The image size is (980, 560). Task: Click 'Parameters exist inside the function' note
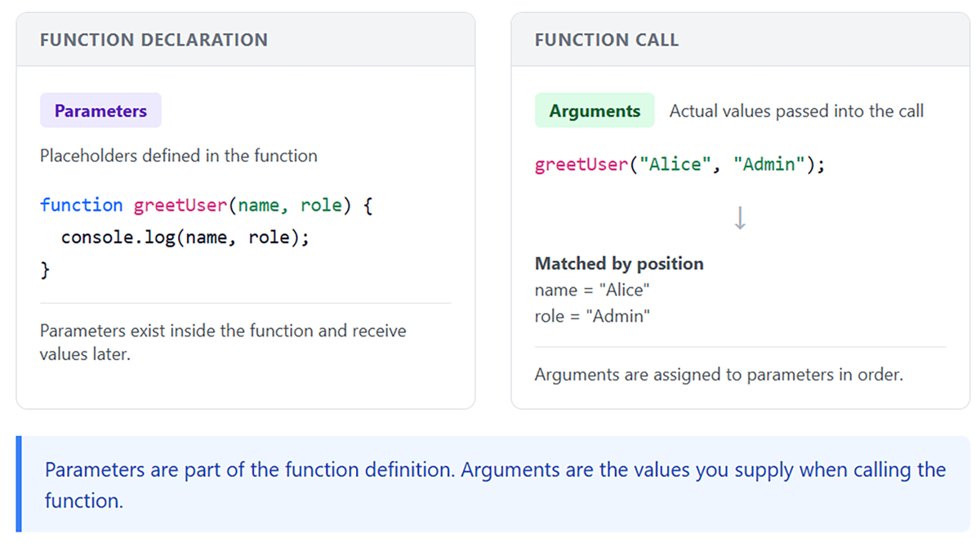point(223,343)
